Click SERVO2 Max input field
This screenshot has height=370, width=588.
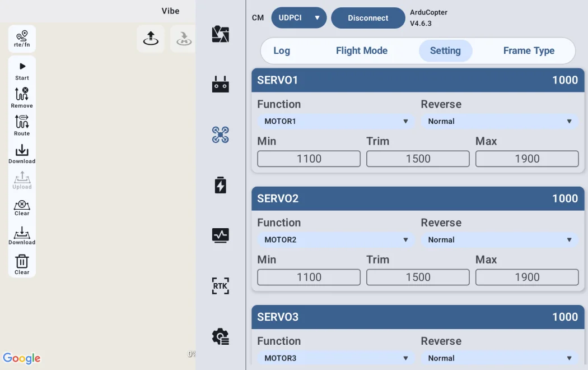pos(527,277)
